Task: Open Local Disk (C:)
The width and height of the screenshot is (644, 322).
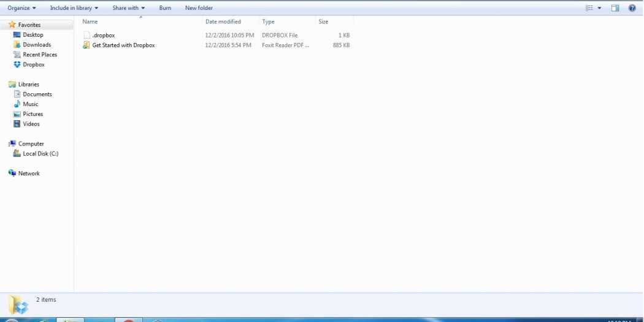Action: click(36, 153)
